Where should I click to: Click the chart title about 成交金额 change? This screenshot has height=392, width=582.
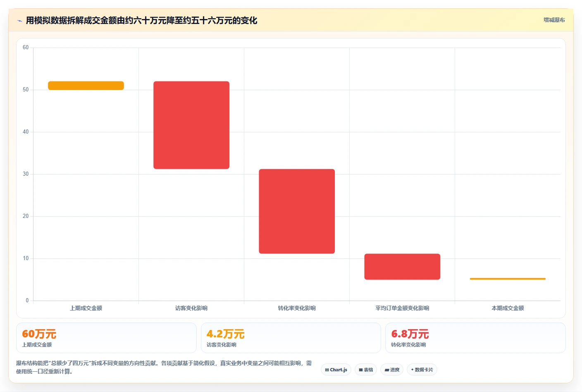point(141,20)
